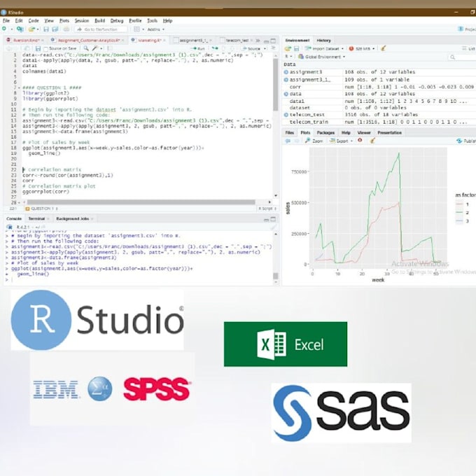Click the editor vertical scrollbar thumb
The height and width of the screenshot is (476, 476).
276,85
